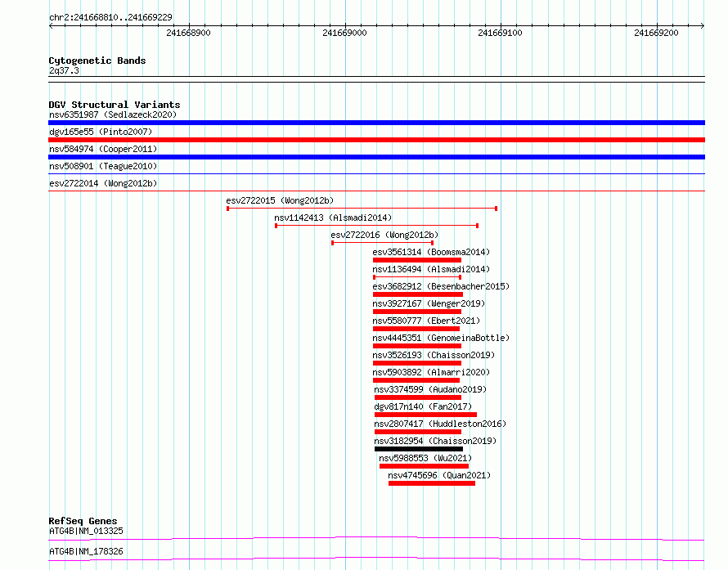728x570 pixels.
Task: Click the left arrow end of ruler
Action: [51, 25]
